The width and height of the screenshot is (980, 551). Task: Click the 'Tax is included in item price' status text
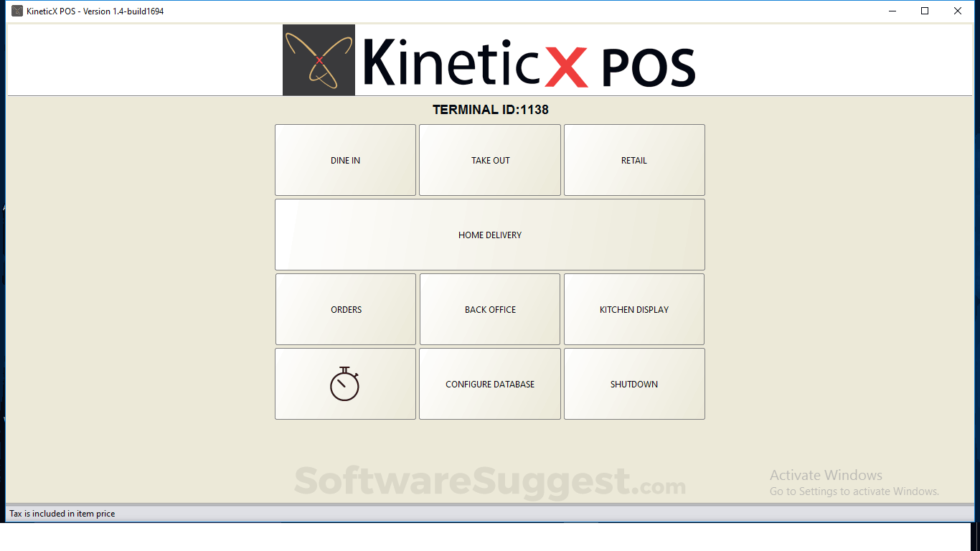tap(62, 514)
